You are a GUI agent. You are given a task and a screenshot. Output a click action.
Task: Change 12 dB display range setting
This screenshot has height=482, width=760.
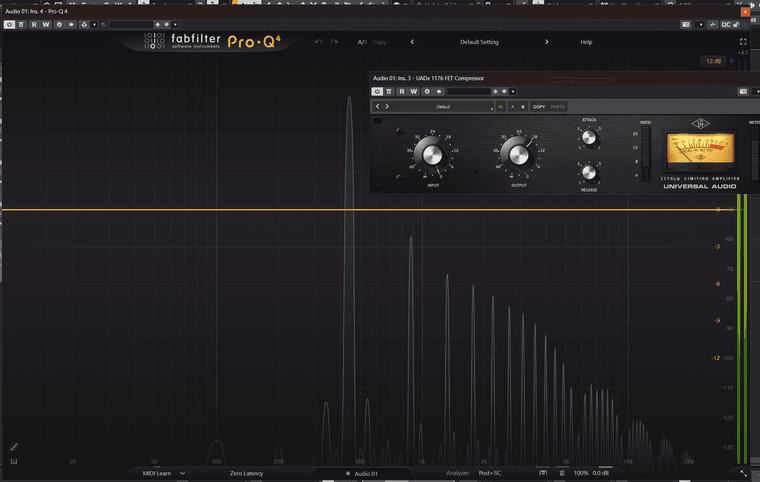(x=713, y=61)
